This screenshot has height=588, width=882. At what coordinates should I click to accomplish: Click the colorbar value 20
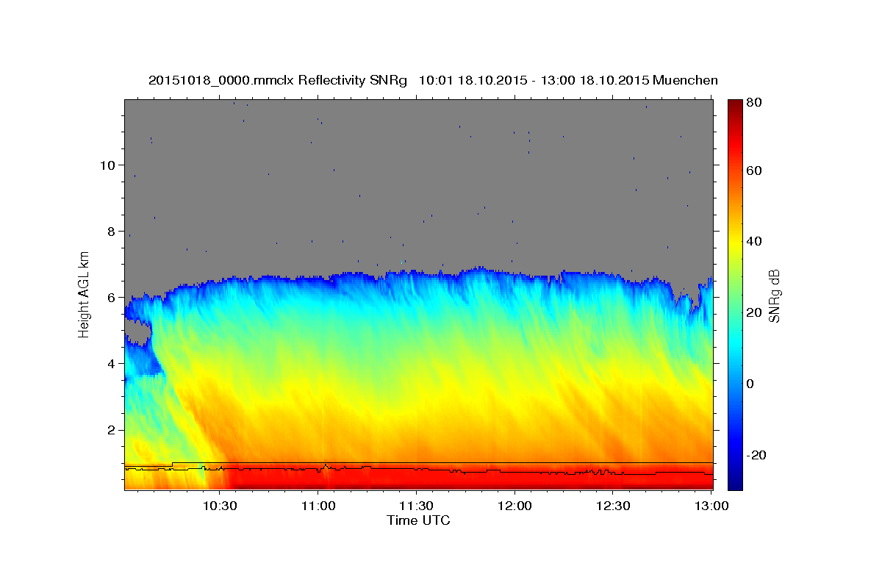click(756, 312)
